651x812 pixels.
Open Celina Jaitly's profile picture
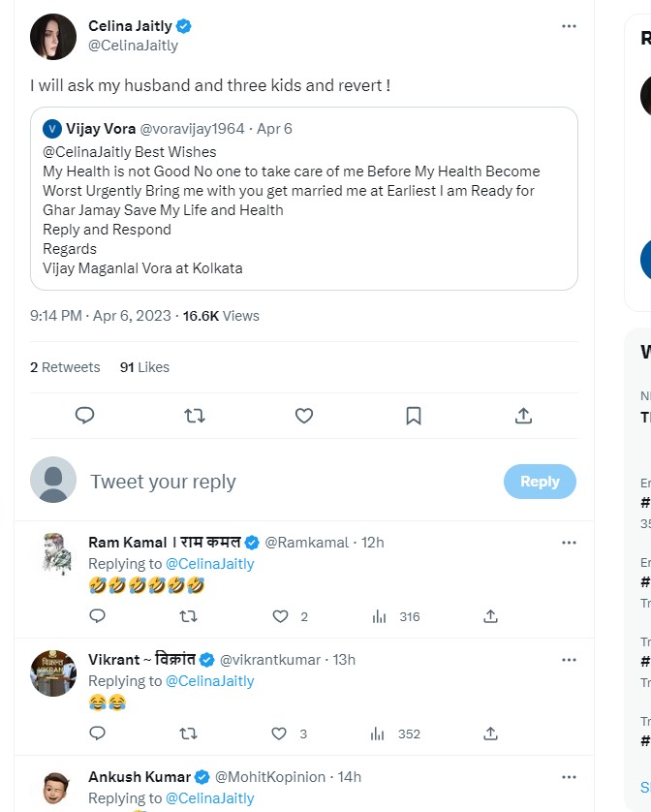coord(53,37)
